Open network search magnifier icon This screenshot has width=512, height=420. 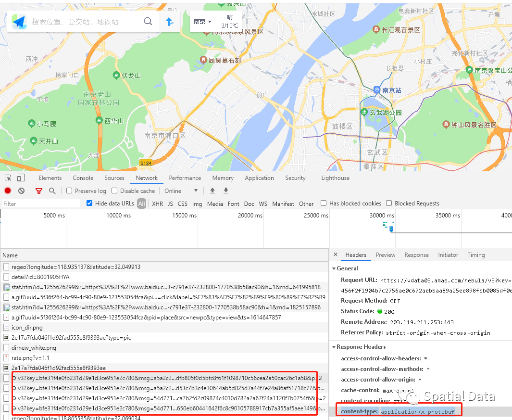[52, 191]
